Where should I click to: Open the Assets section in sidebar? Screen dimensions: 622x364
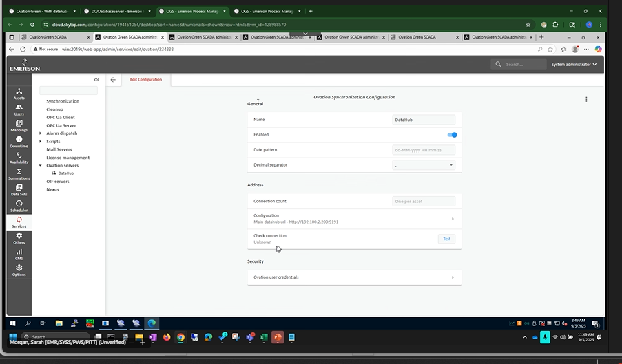click(x=19, y=94)
